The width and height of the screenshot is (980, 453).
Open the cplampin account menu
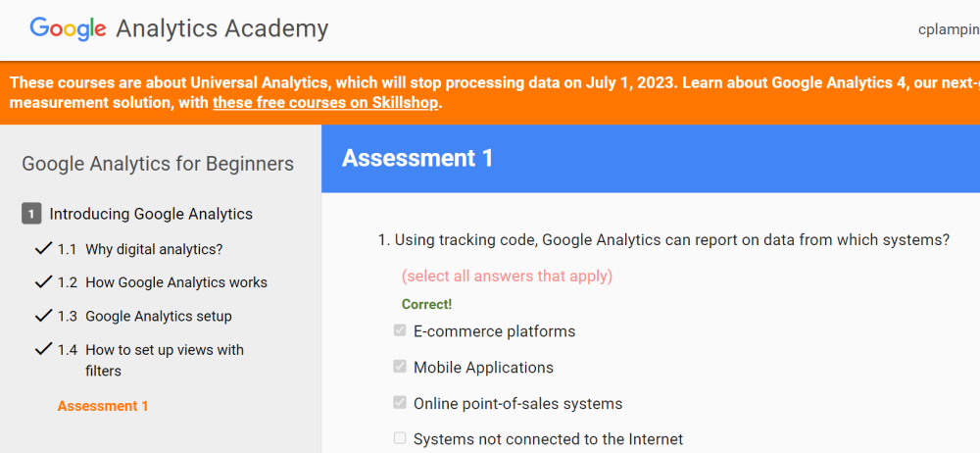coord(948,29)
